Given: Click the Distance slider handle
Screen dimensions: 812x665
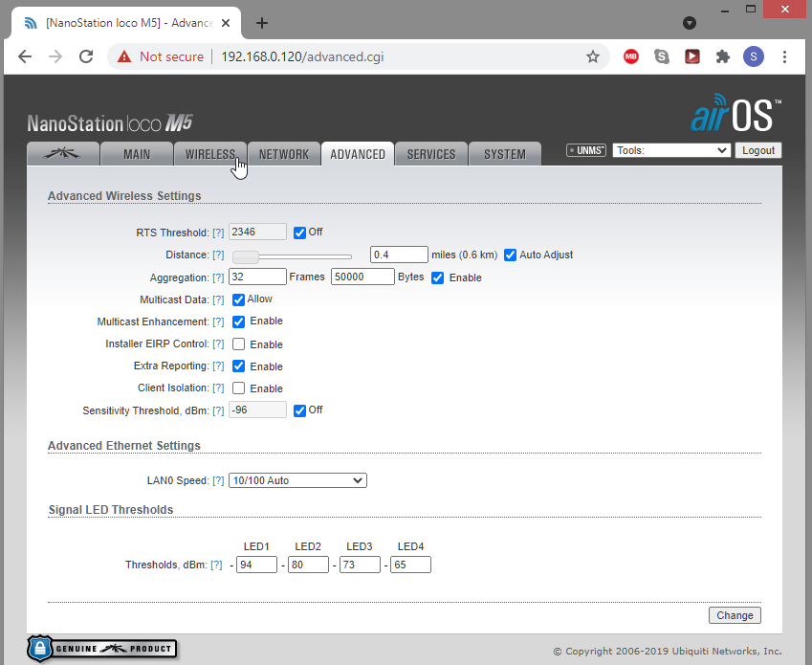Looking at the screenshot, I should [x=246, y=256].
